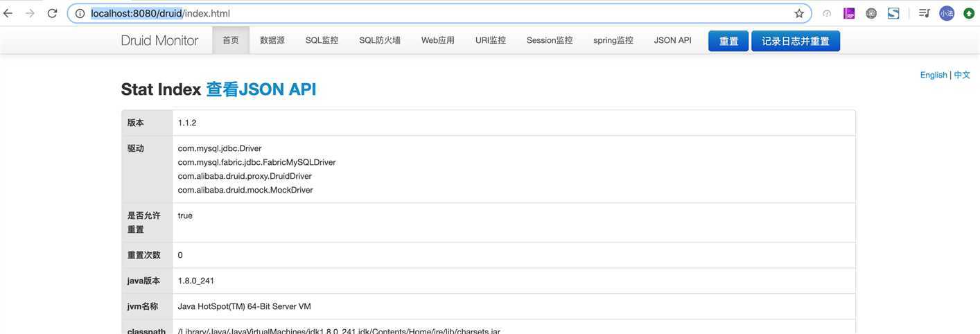Click the 是否允许重置 row label
Image resolution: width=980 pixels, height=334 pixels.
pos(144,222)
